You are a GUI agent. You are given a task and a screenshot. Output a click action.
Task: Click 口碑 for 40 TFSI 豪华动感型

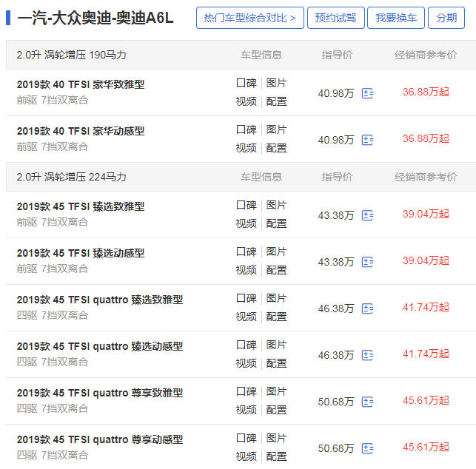point(247,130)
